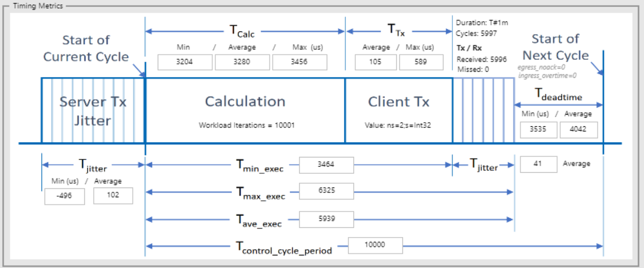The width and height of the screenshot is (644, 268).
Task: Click the 'Calculation' block title
Action: point(245,101)
